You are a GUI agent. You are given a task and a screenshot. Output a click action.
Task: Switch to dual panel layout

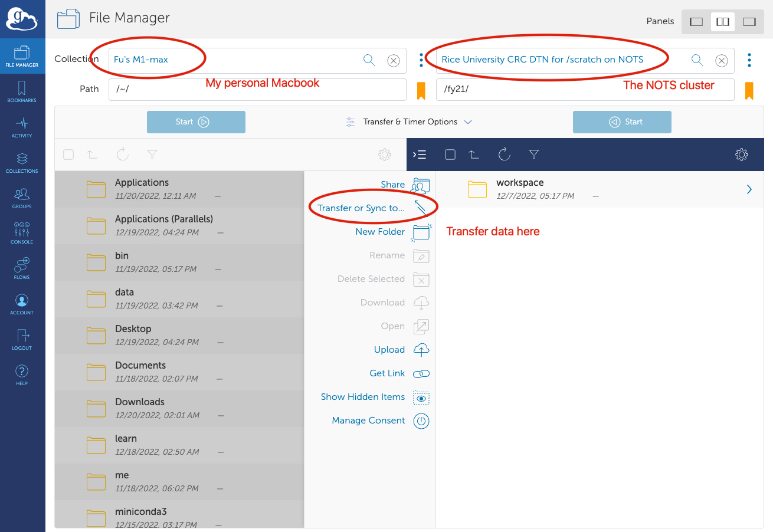pos(723,22)
